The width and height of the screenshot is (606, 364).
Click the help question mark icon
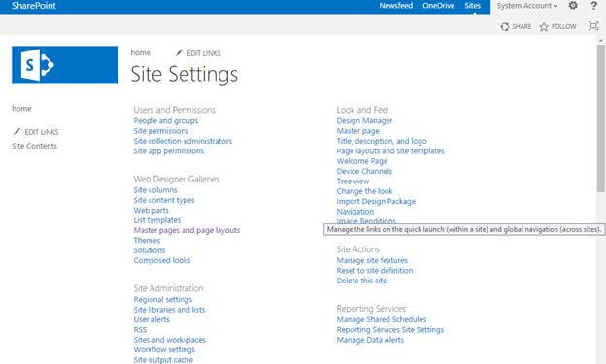pyautogui.click(x=594, y=6)
